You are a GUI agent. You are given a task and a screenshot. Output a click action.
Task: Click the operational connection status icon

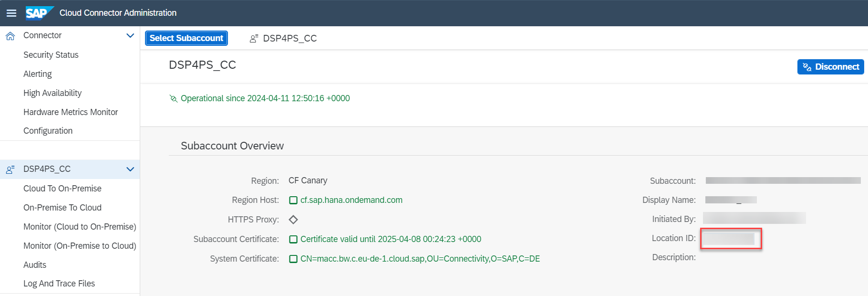pos(174,99)
